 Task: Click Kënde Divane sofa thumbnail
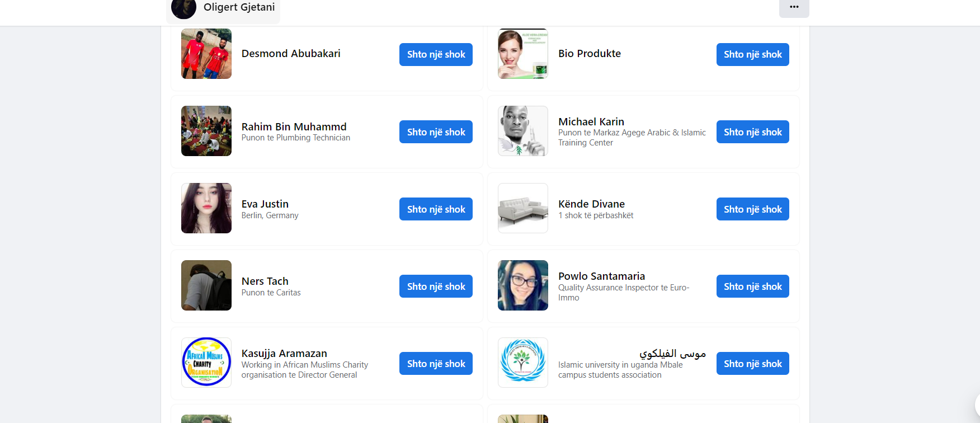click(x=523, y=208)
